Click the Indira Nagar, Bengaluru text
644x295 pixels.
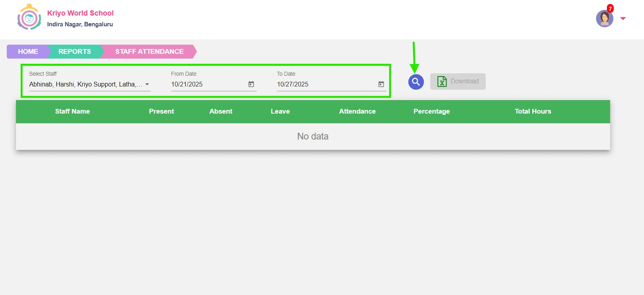[80, 24]
